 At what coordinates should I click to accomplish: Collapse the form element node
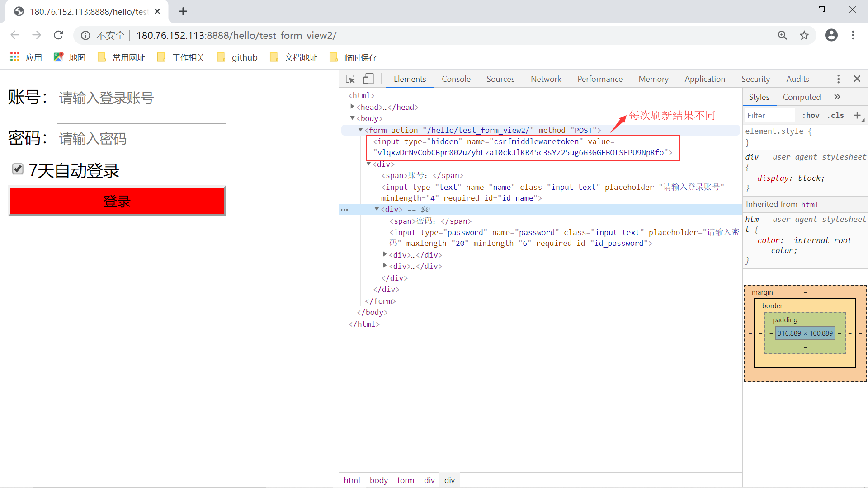point(360,130)
